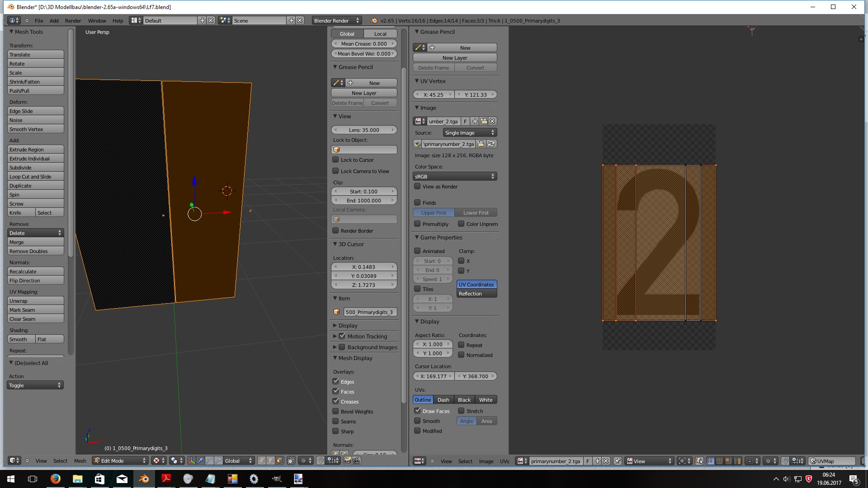Open the Edit Mode dropdown

coord(120,461)
